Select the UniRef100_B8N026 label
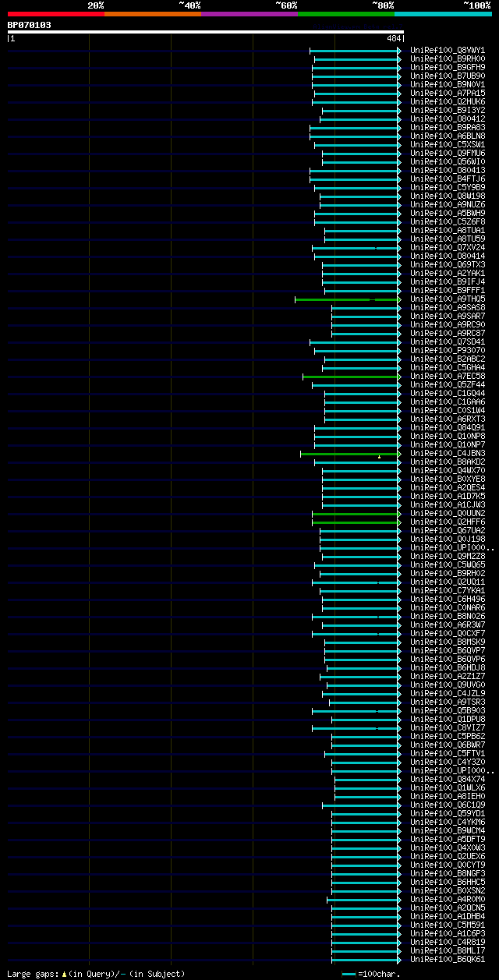 tap(448, 616)
